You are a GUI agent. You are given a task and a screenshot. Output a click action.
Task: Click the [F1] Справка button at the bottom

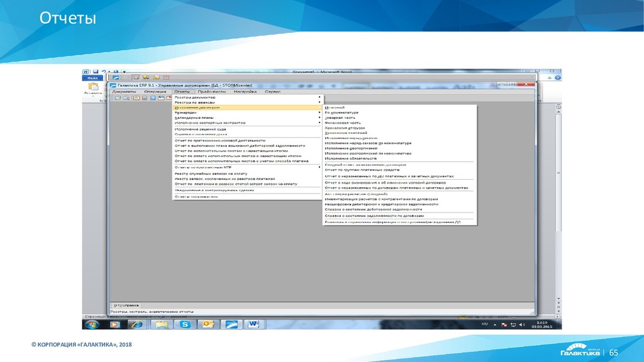pos(126,305)
